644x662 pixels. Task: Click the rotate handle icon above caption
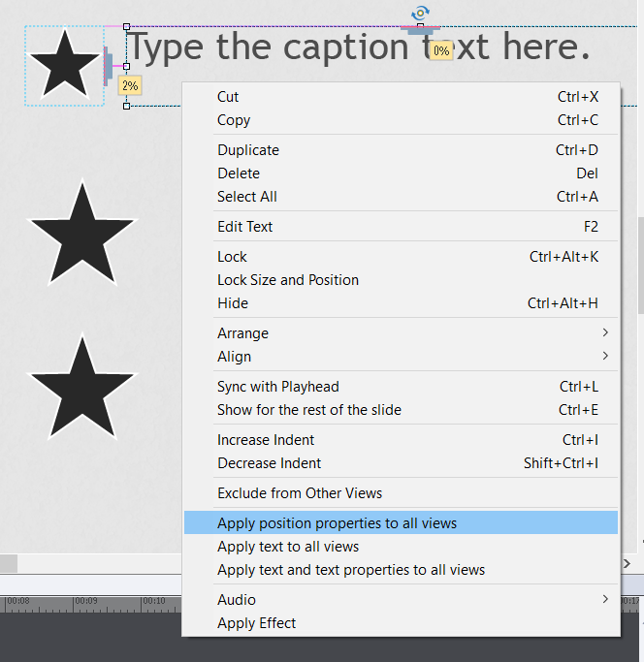pos(420,13)
